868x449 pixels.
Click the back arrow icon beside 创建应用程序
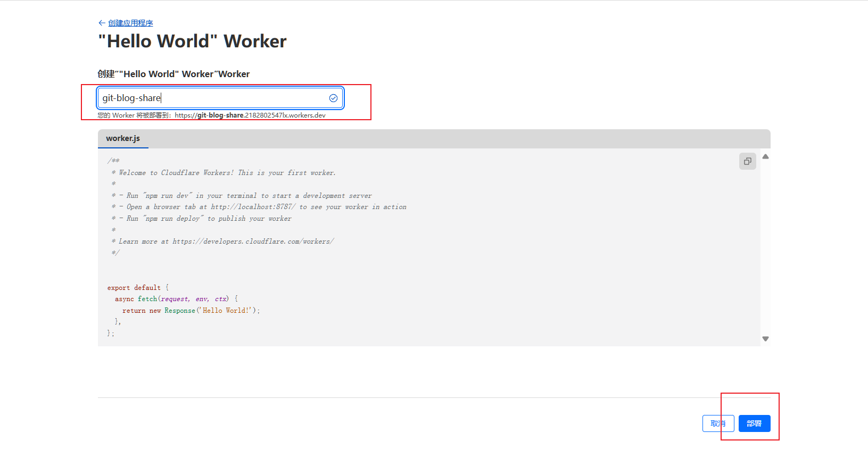click(102, 23)
